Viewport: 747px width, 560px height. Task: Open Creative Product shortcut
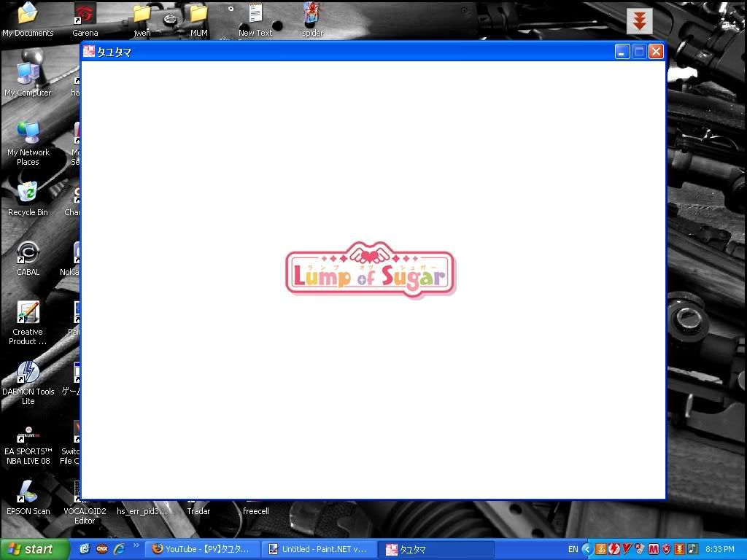pos(28,323)
